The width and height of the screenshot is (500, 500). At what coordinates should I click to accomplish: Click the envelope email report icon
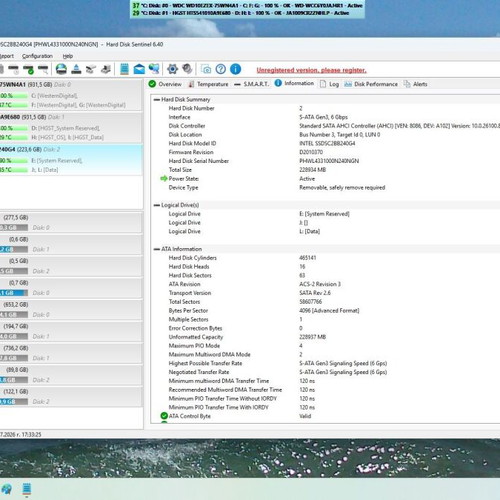139,69
